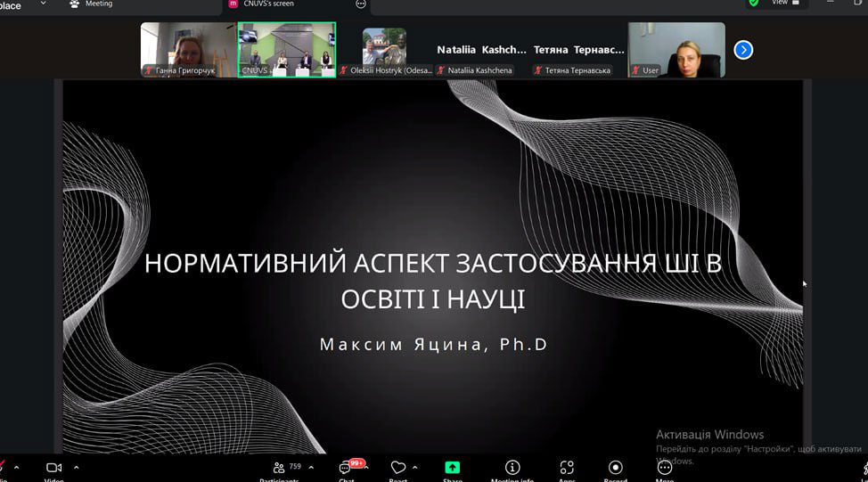Image resolution: width=868 pixels, height=482 pixels.
Task: Show next participants with blue arrow
Action: click(x=743, y=50)
